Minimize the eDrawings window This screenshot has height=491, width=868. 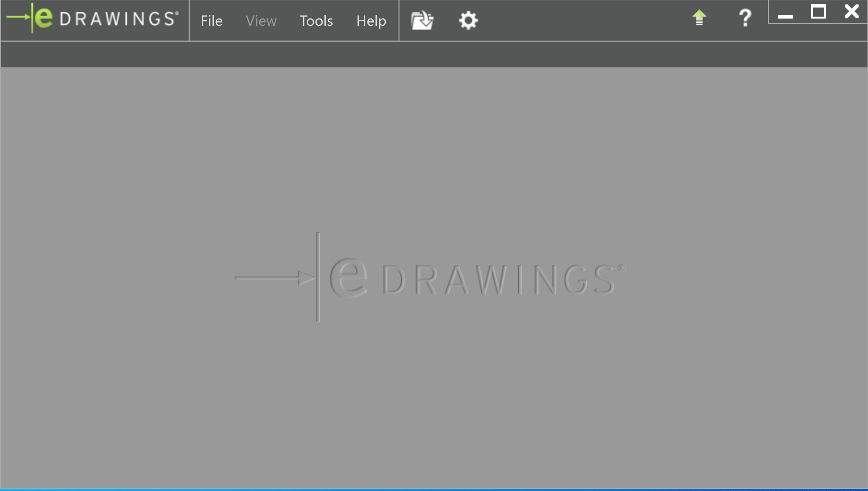(x=785, y=15)
